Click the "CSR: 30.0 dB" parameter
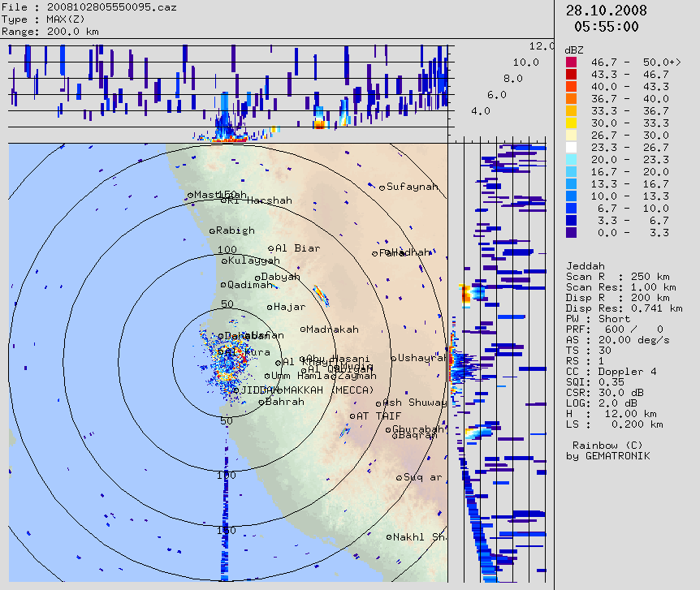Screen dimensions: 700x590 (605, 393)
